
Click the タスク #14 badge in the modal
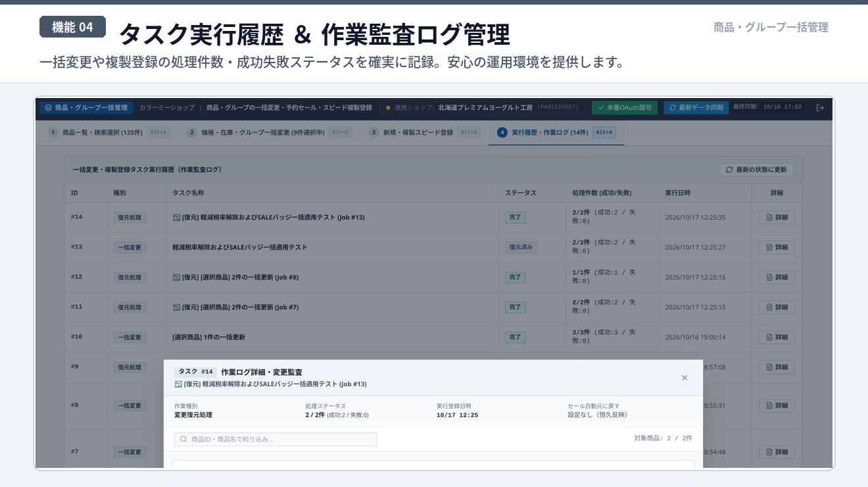coord(195,372)
